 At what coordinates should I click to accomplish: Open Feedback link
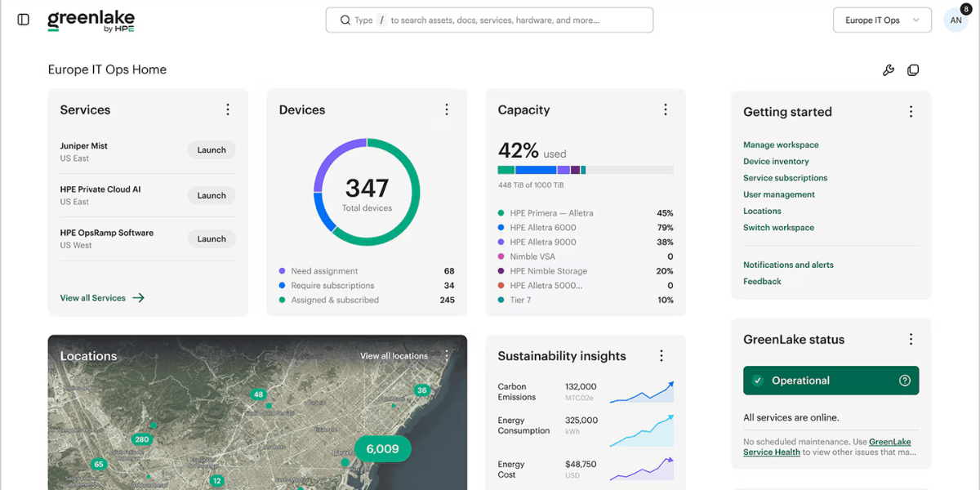coord(762,281)
